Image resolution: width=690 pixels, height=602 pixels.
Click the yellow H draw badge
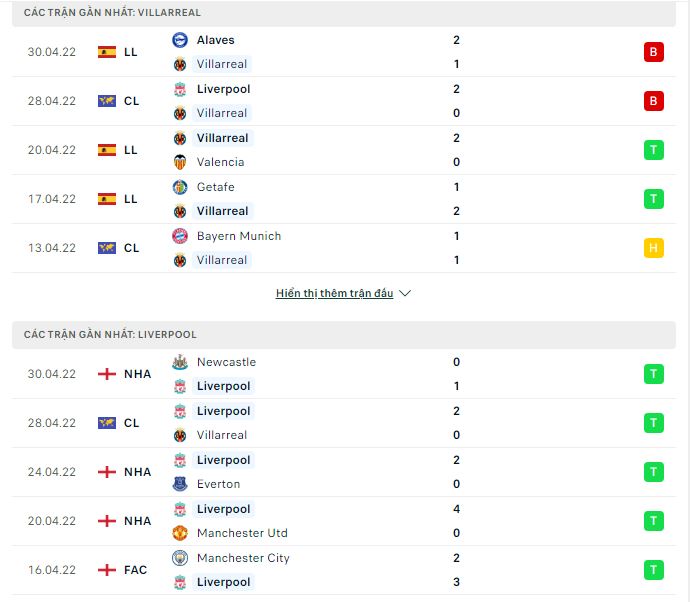pos(654,248)
